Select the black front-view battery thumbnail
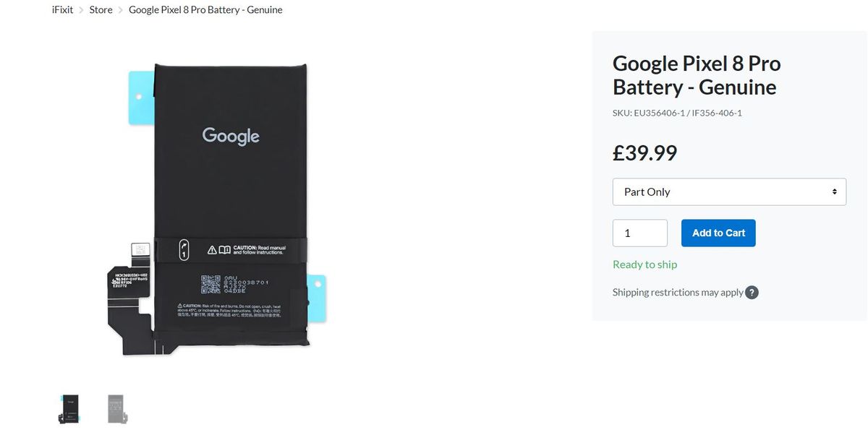 (x=70, y=409)
